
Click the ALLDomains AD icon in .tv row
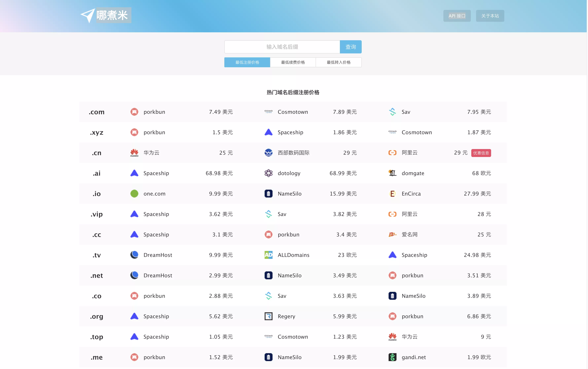[x=268, y=255]
